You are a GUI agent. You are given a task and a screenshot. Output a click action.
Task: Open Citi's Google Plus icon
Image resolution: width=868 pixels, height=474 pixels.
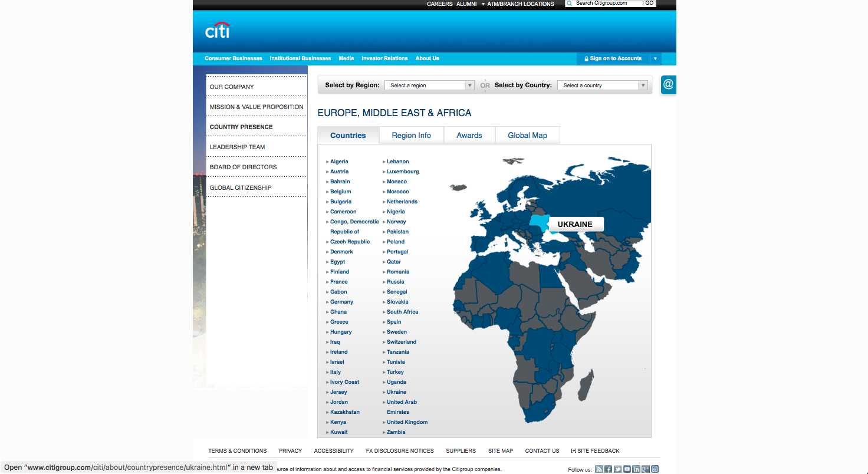pyautogui.click(x=646, y=469)
